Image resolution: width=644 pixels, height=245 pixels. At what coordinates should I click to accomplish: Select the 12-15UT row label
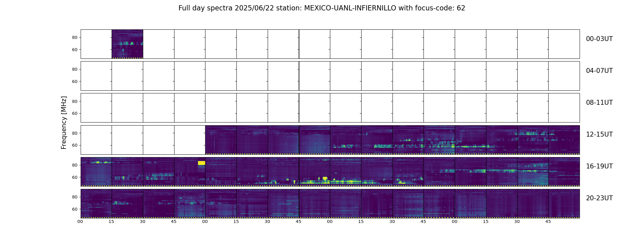pos(599,134)
